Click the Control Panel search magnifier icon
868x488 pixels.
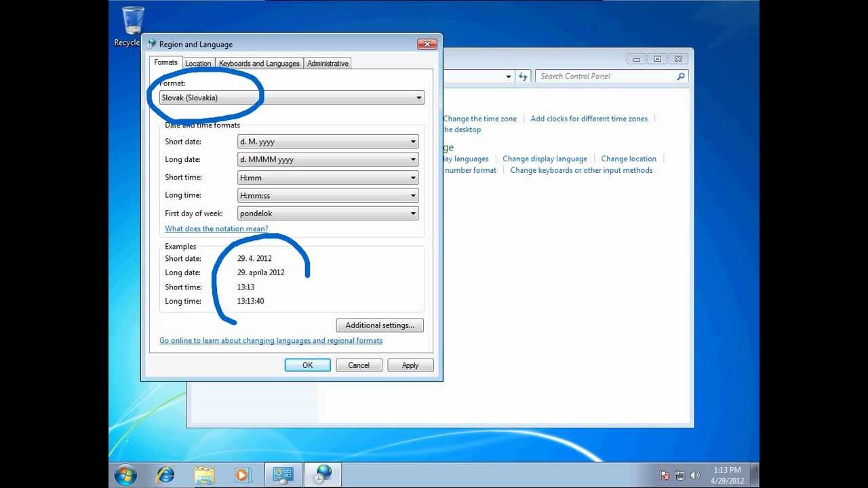(x=681, y=77)
